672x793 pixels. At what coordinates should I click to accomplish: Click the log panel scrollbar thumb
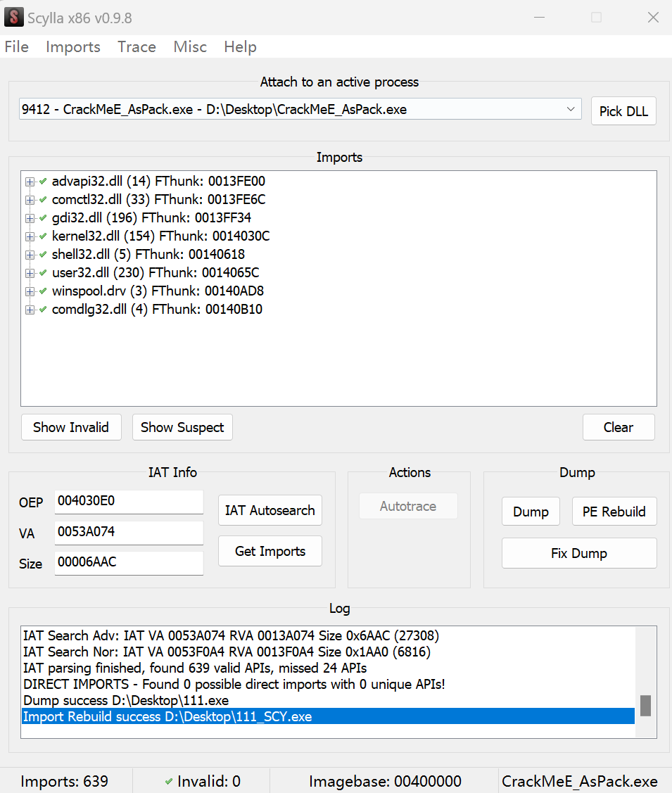645,705
